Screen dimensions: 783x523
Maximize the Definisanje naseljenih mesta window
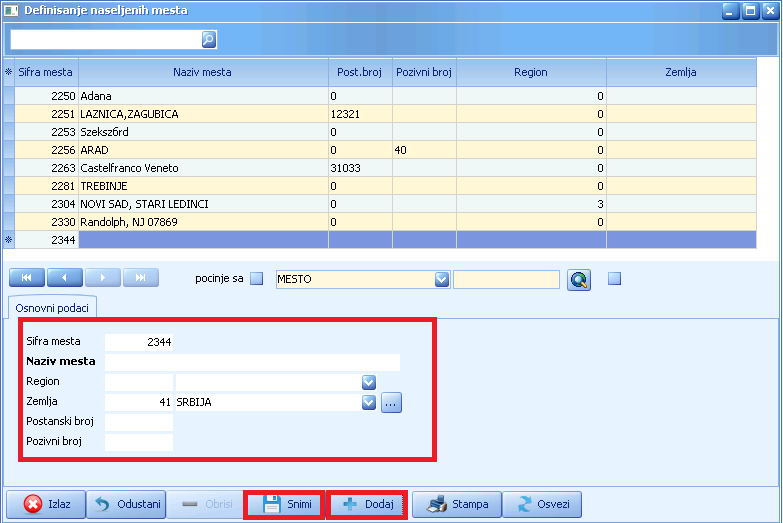tap(751, 10)
